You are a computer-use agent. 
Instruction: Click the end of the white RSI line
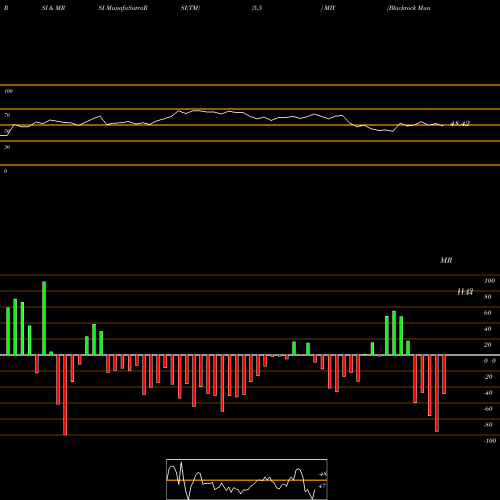(443, 126)
